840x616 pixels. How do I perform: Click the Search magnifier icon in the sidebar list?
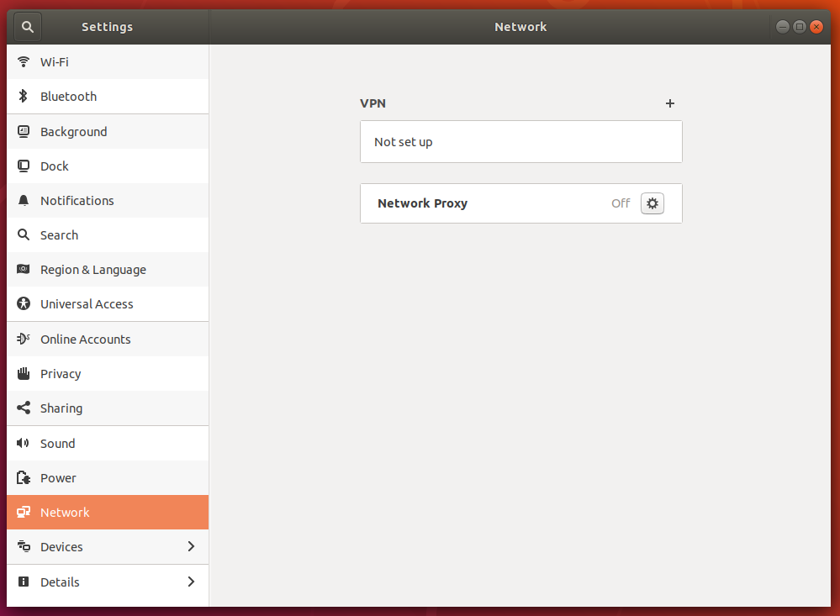pyautogui.click(x=24, y=234)
